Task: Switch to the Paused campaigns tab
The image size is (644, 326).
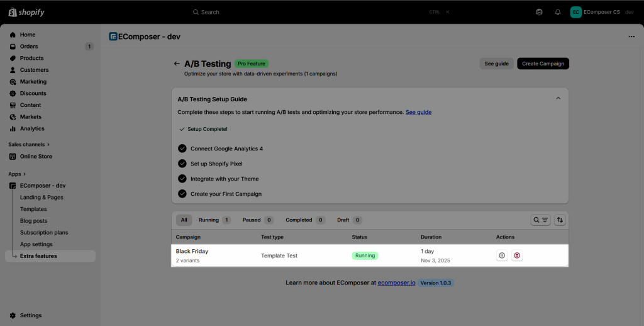Action: 257,220
